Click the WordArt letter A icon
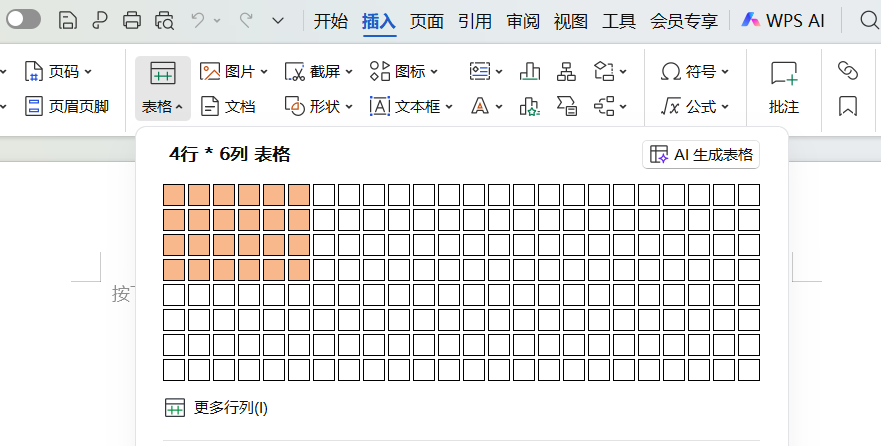This screenshot has width=881, height=446. (x=480, y=106)
